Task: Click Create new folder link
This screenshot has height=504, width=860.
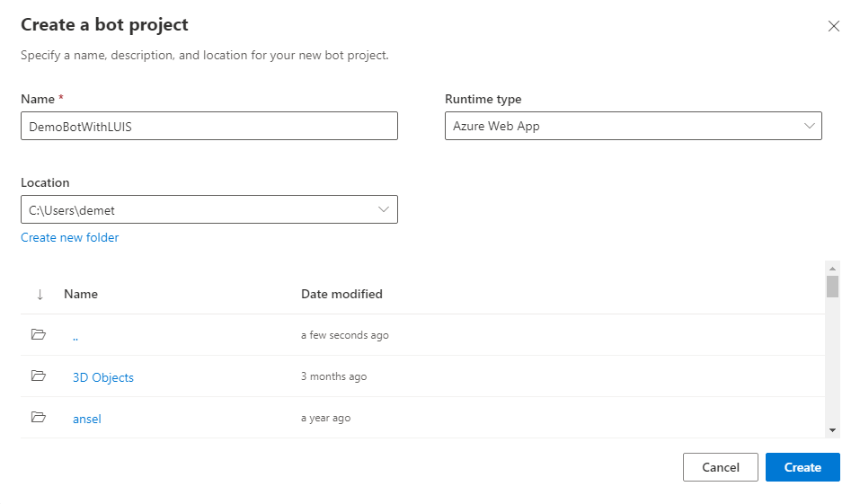Action: tap(70, 237)
